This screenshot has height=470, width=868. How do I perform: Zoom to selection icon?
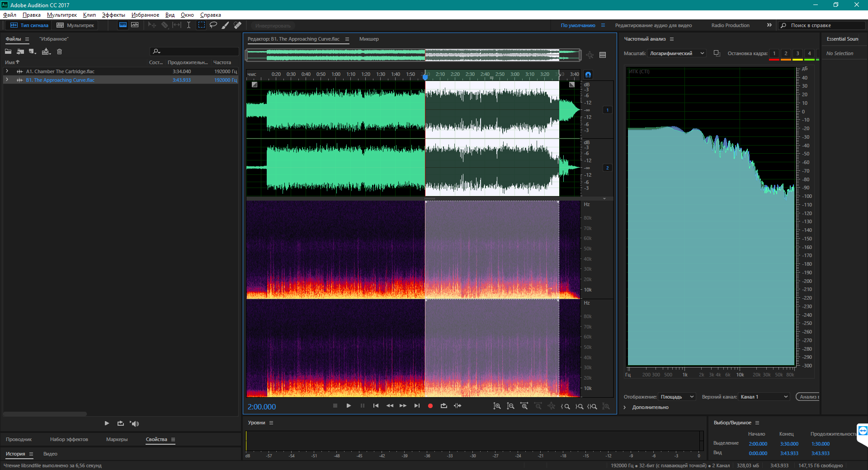point(592,406)
